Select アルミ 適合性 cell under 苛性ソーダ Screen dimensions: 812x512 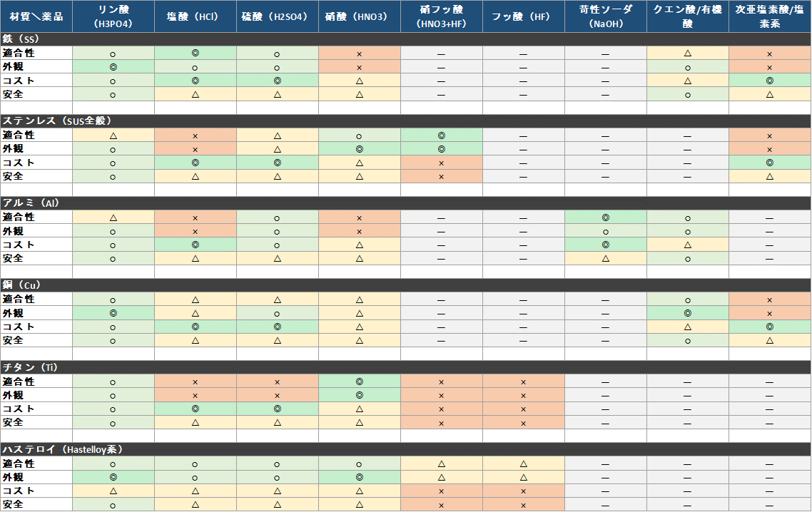click(x=605, y=217)
